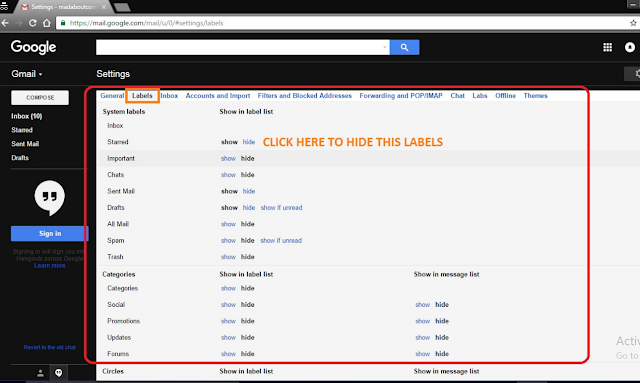Set Spam to show if unread
The width and height of the screenshot is (640, 383).
[281, 240]
